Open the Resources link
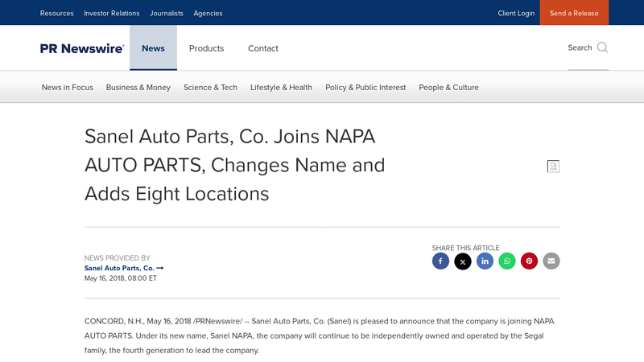The image size is (644, 362). [x=56, y=13]
